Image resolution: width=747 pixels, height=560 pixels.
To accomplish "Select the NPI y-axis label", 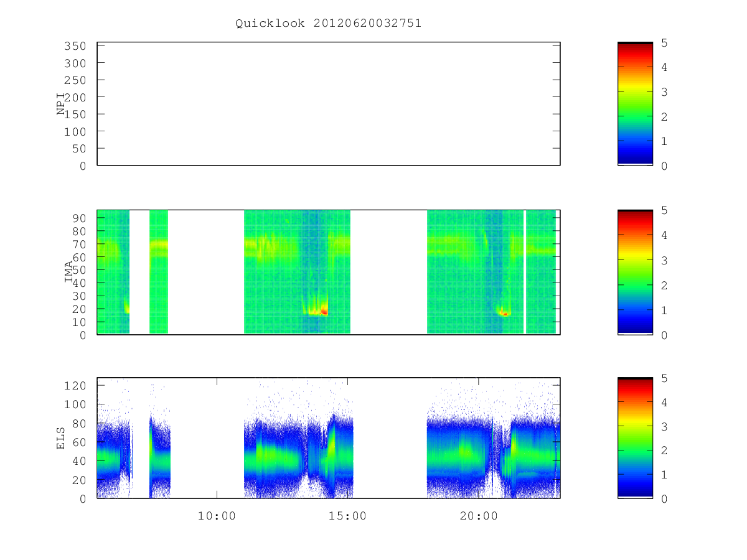I will [x=61, y=104].
